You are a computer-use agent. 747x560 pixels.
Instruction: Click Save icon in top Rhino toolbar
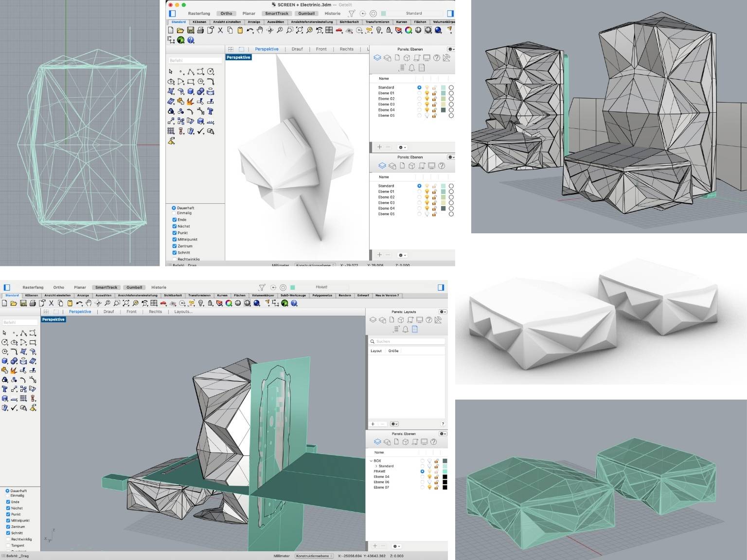190,30
